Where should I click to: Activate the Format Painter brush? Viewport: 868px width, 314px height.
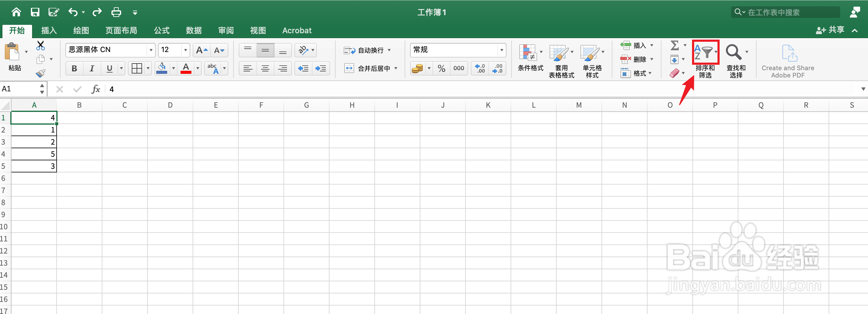41,73
